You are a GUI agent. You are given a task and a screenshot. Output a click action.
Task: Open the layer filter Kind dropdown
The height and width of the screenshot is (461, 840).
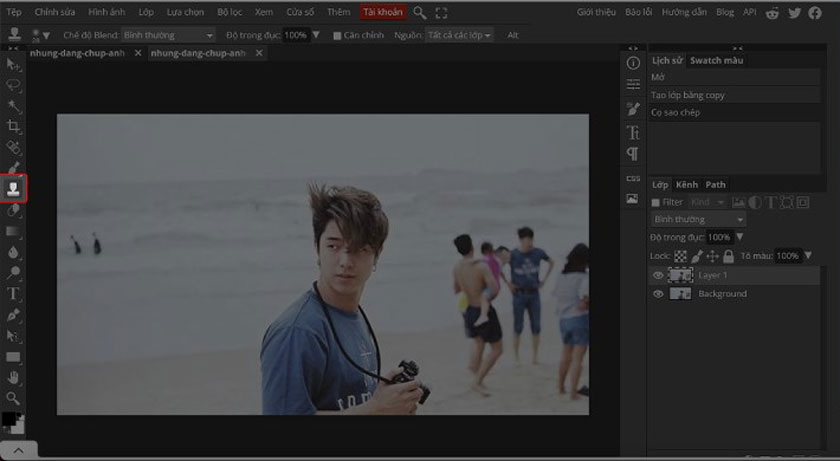(x=708, y=202)
